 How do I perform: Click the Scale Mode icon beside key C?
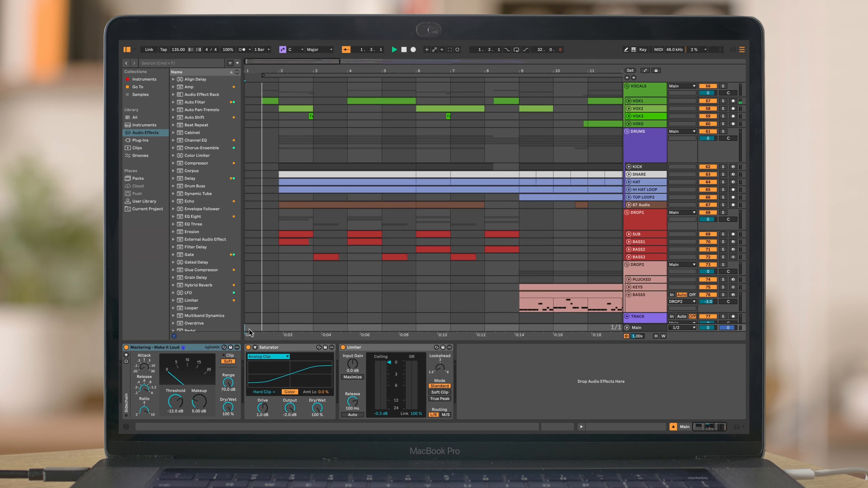point(282,49)
